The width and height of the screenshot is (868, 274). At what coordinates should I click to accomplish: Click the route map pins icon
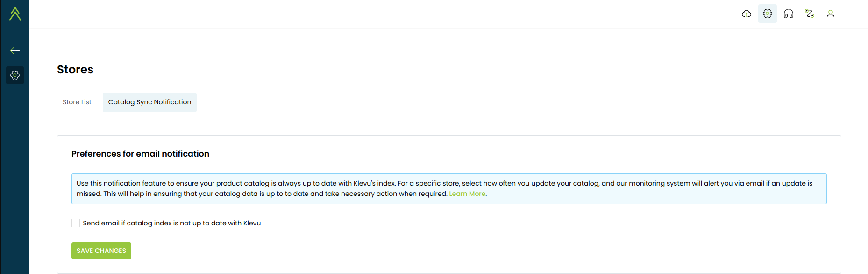pos(810,14)
